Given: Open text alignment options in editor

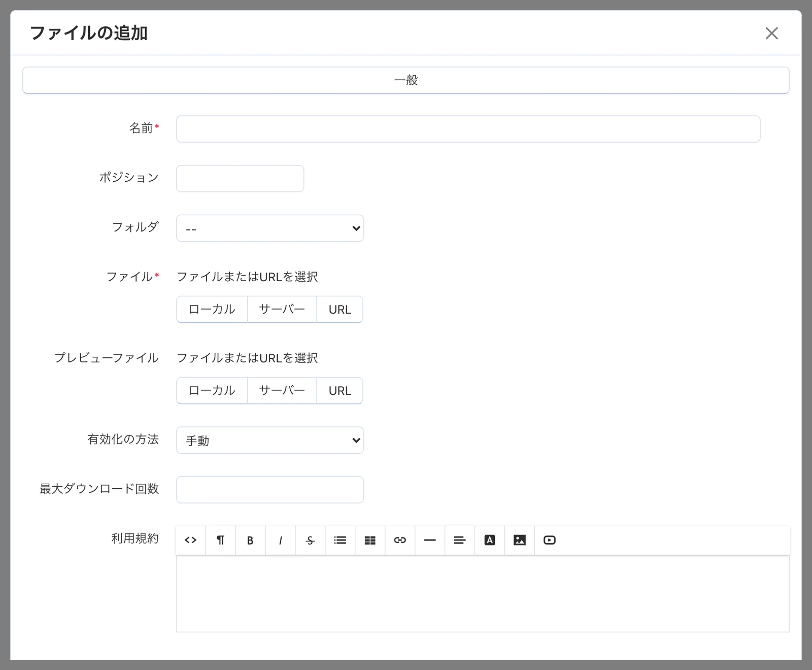Looking at the screenshot, I should click(460, 540).
